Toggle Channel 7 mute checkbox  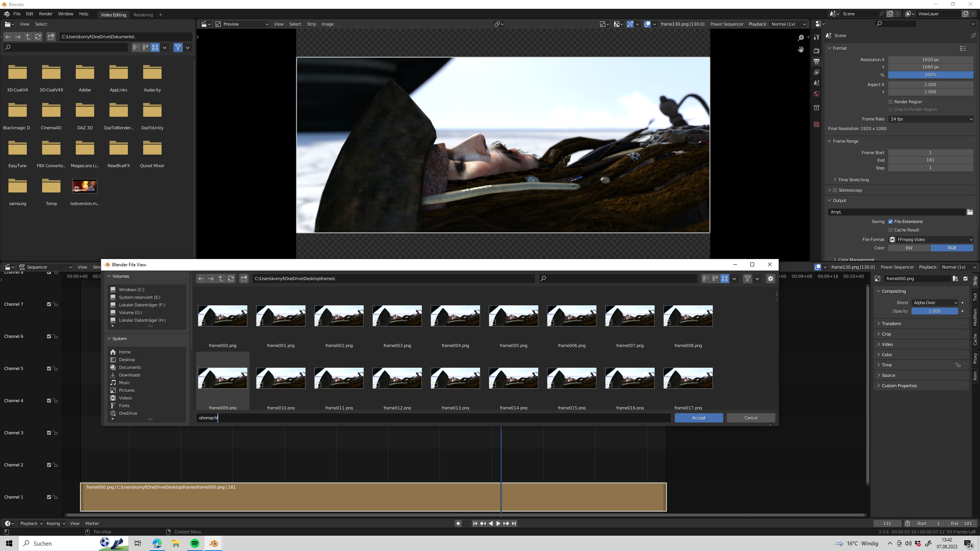pos(49,304)
